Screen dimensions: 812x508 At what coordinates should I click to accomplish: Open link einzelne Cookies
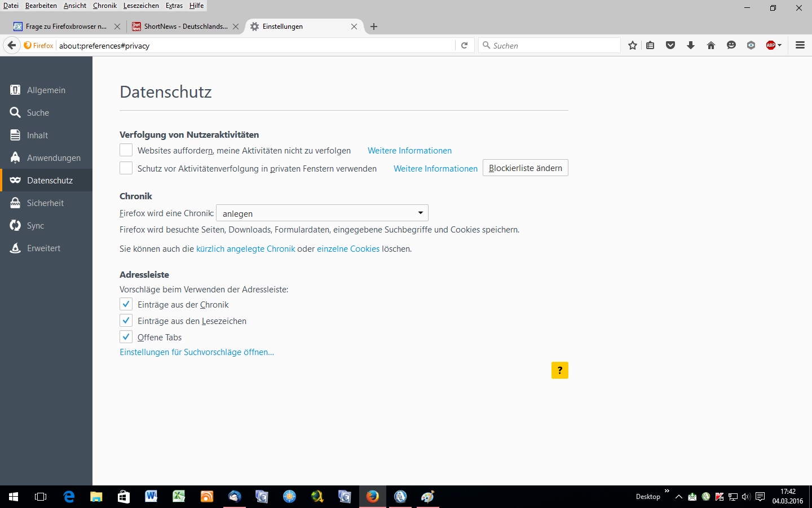pos(348,249)
